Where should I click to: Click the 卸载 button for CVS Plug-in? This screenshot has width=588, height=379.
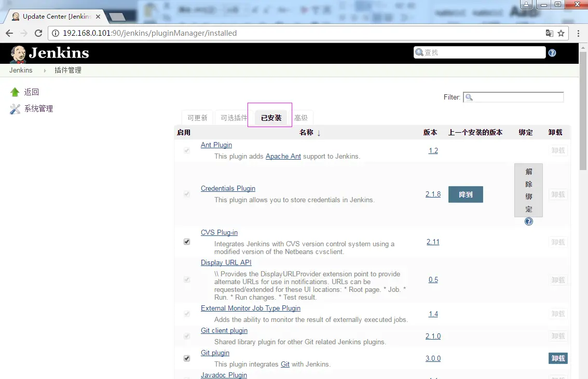[558, 242]
